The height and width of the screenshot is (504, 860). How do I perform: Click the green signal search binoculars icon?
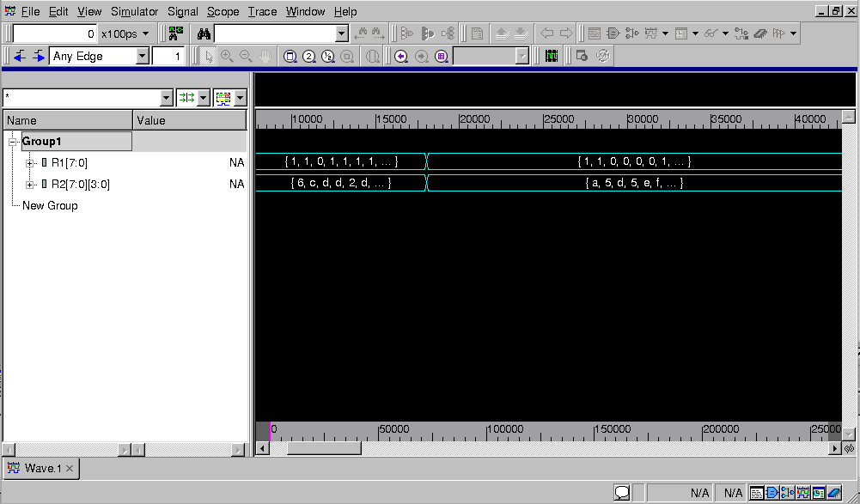click(x=176, y=33)
